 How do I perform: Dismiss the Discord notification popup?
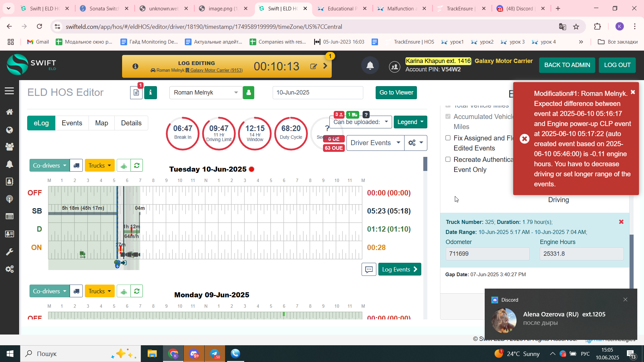coord(625,300)
